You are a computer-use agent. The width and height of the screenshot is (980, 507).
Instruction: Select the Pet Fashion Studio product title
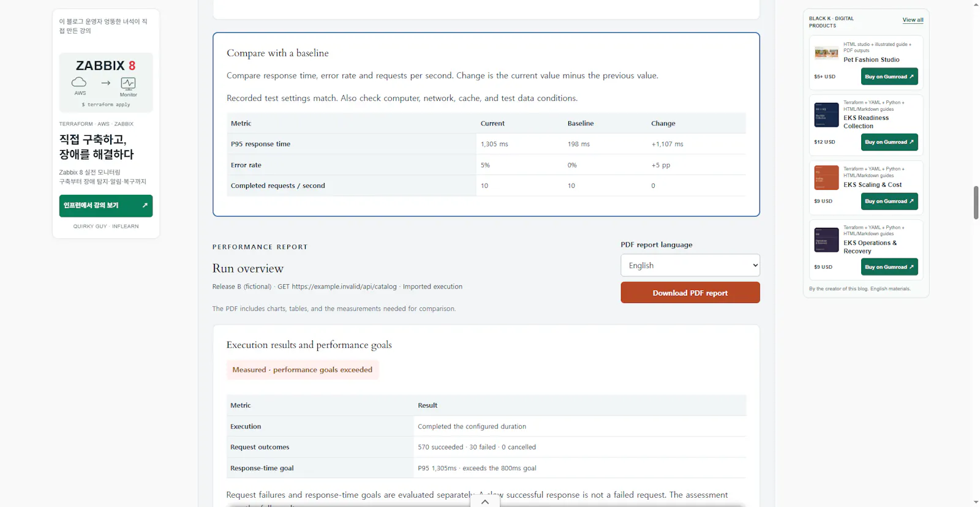click(872, 60)
